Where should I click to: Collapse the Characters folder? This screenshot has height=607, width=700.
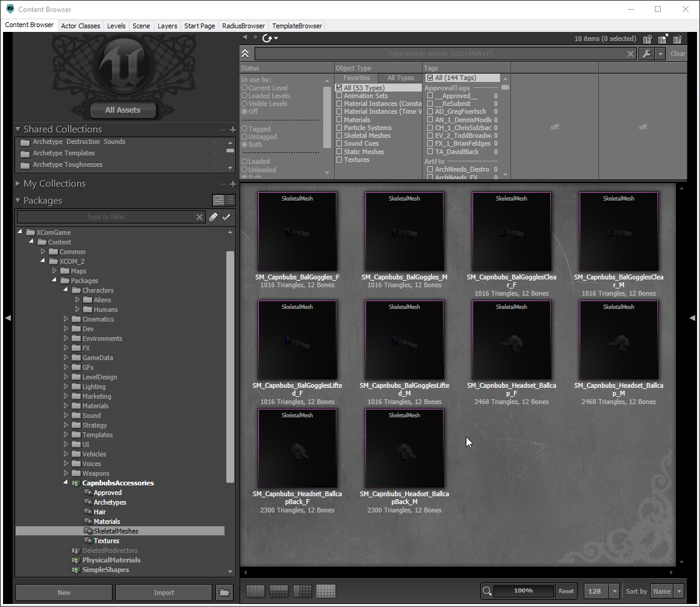pos(66,290)
